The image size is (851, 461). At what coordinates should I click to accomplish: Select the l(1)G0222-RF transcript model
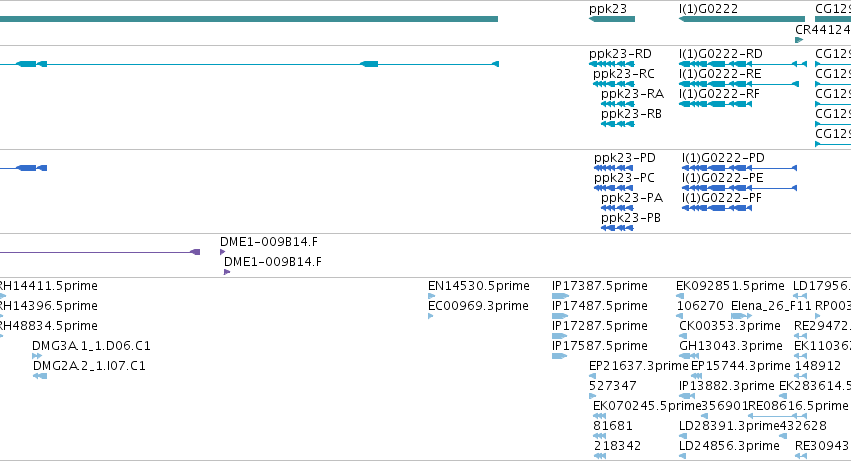pos(715,104)
